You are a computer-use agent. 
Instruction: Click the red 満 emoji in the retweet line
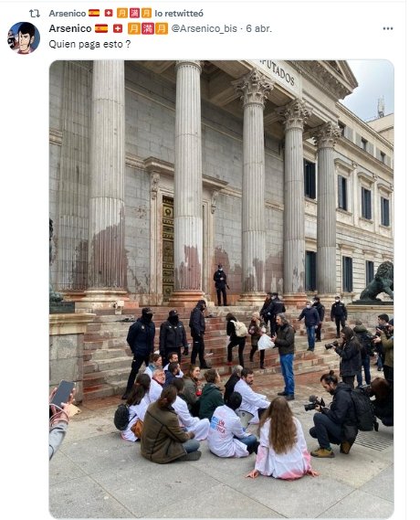pos(134,14)
